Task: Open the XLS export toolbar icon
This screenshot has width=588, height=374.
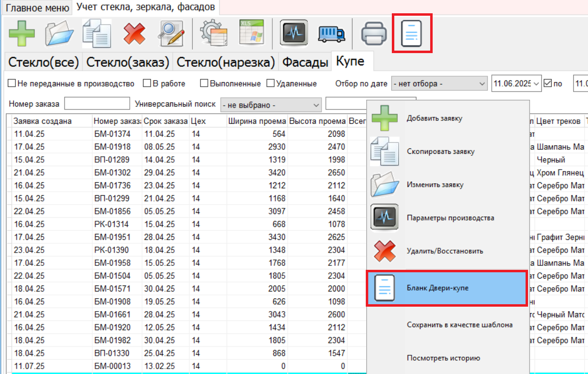Action: 251,33
